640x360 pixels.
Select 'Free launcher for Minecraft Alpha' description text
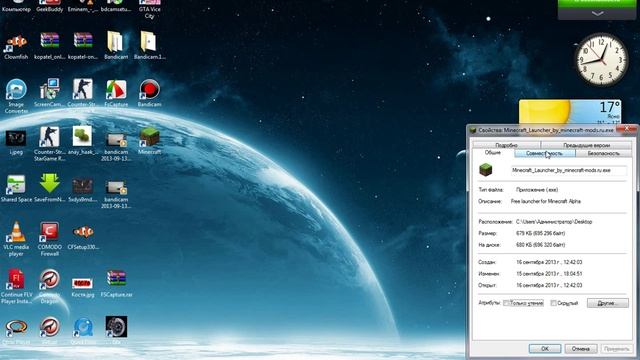pos(546,201)
